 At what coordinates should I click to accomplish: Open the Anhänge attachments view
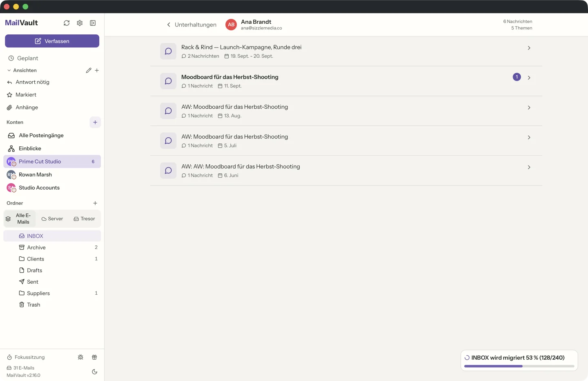[52, 108]
